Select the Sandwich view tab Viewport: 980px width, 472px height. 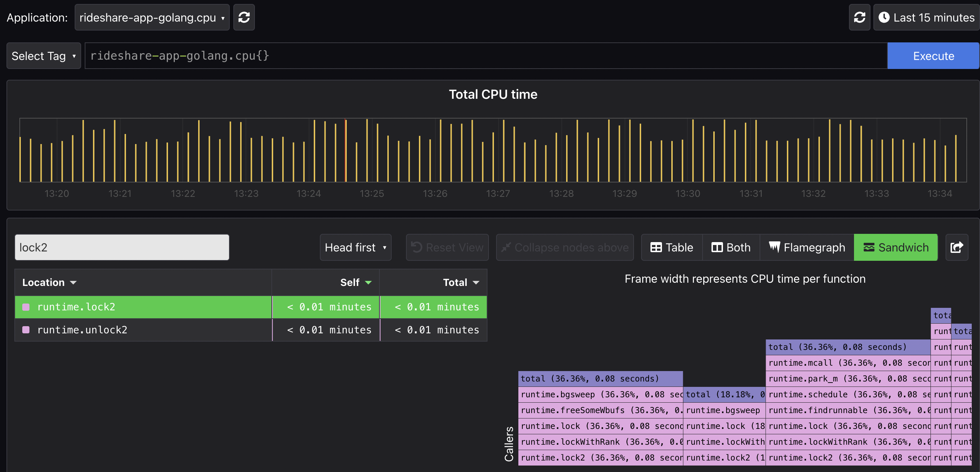click(x=896, y=247)
